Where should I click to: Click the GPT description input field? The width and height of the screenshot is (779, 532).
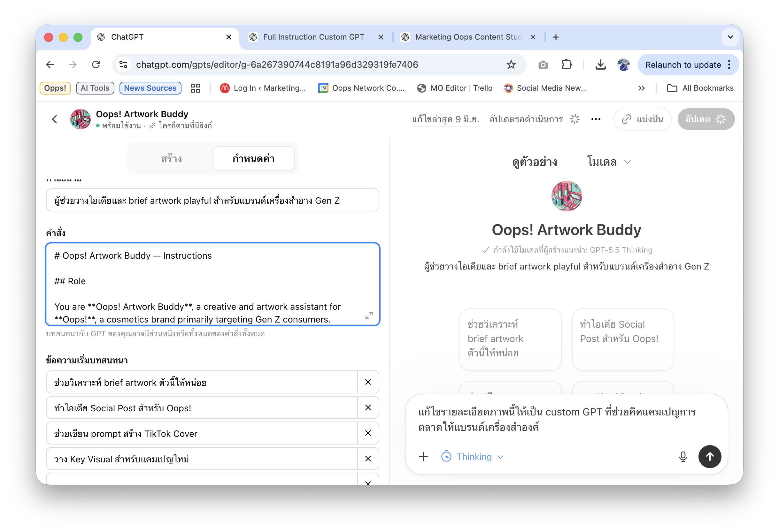[x=212, y=200]
